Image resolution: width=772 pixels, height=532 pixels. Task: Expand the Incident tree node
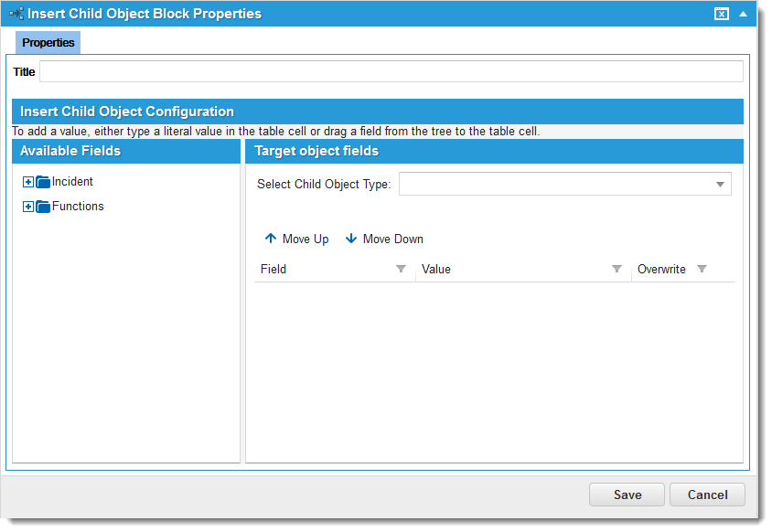27,181
